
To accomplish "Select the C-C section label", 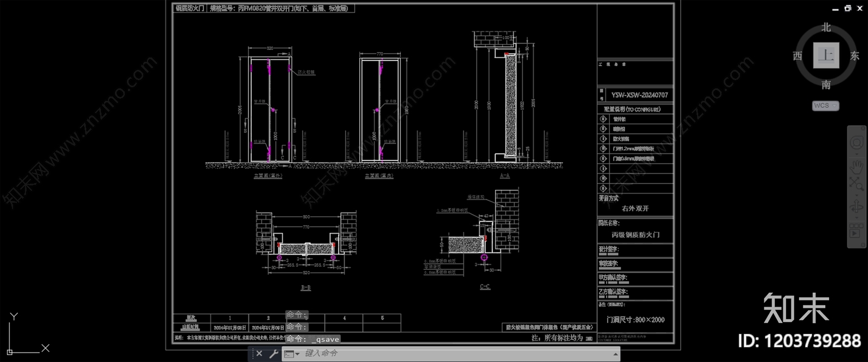I will coord(485,287).
